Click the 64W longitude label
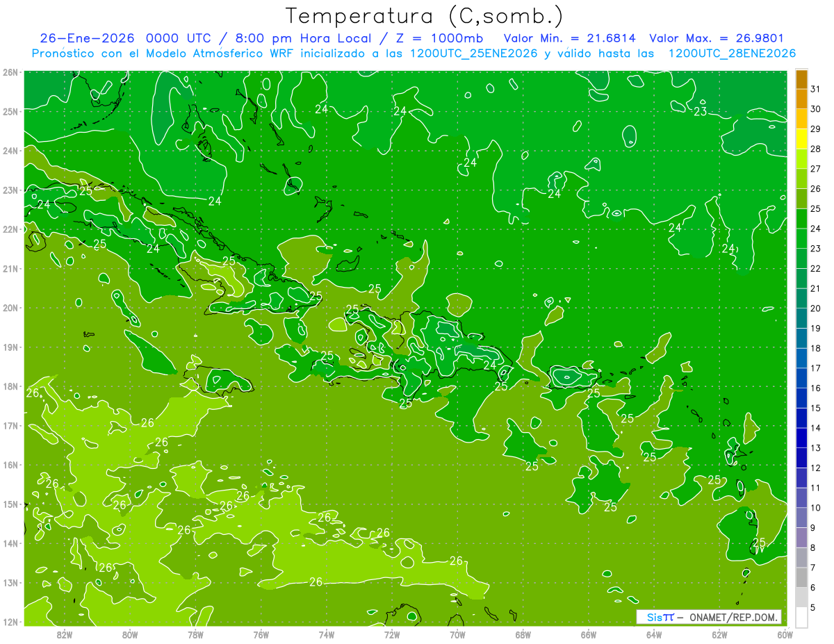The width and height of the screenshot is (834, 644). click(654, 634)
